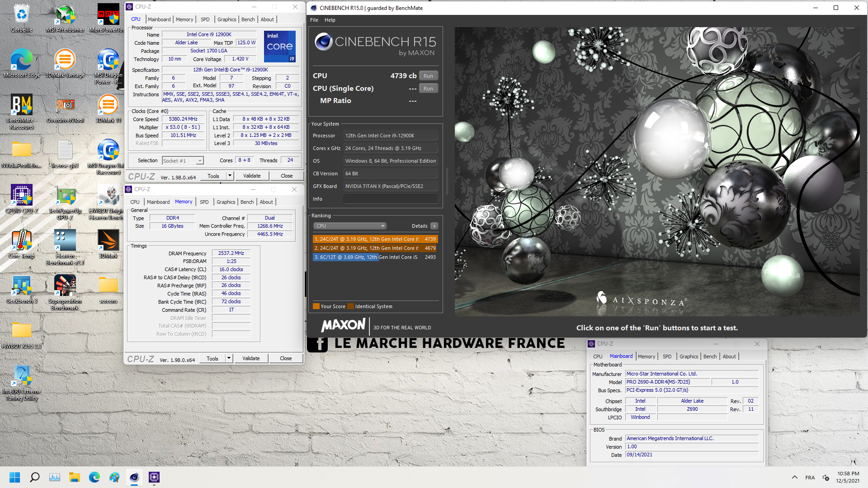Open 3DMark Vantage desktop icon
The image size is (868, 488).
click(65, 63)
